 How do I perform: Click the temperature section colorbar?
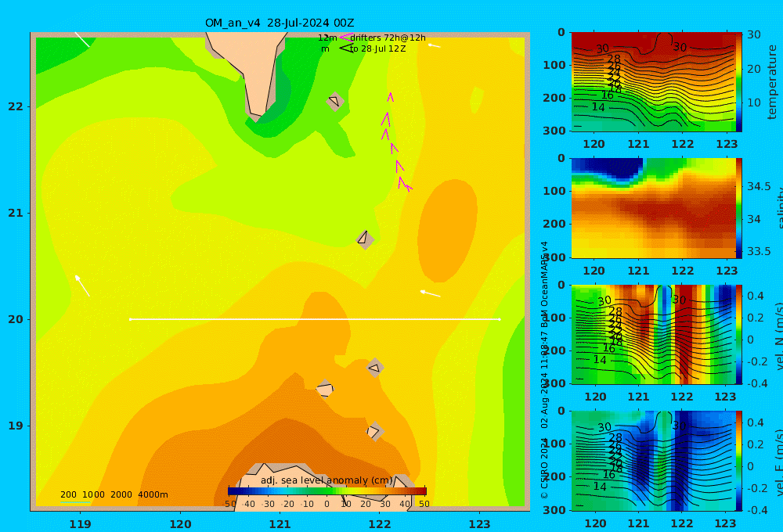pyautogui.click(x=739, y=82)
